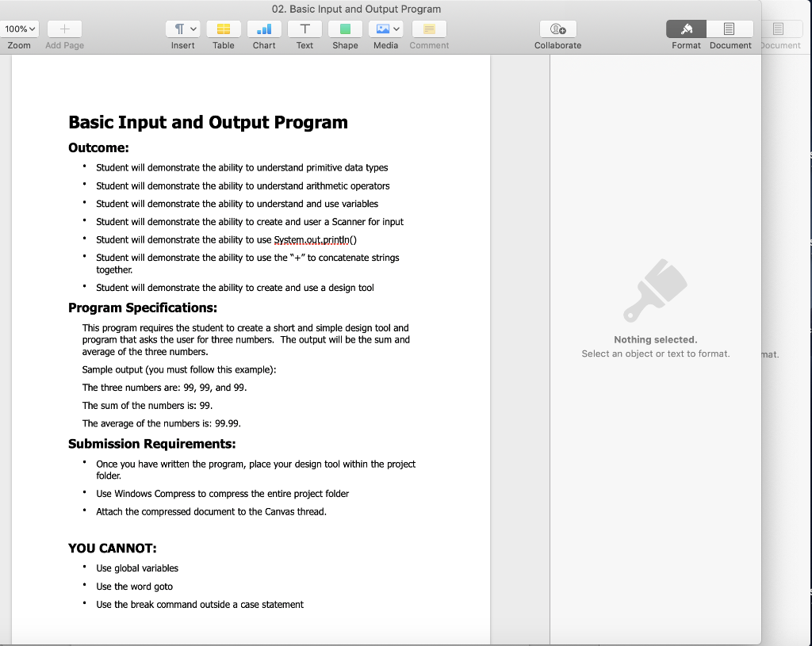Screen dimensions: 812x646
Task: Click the 'Scanner for input' bullet line
Action: tap(250, 222)
